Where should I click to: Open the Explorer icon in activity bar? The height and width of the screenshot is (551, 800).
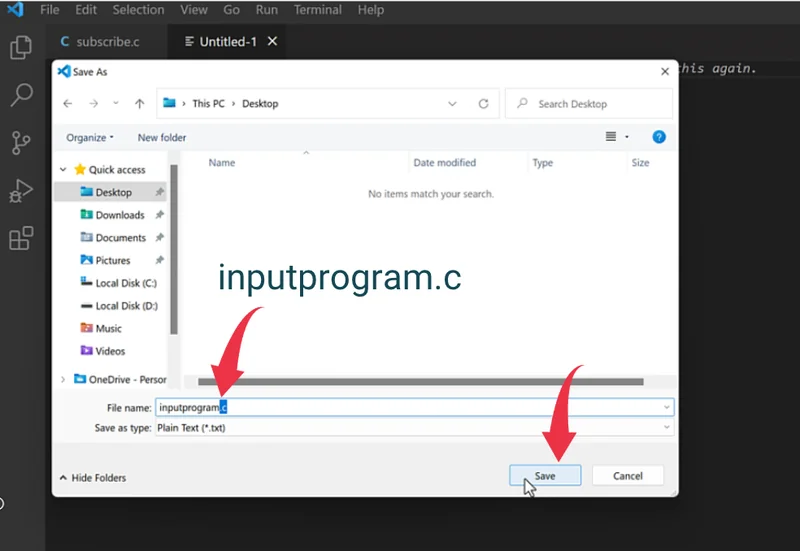point(21,47)
